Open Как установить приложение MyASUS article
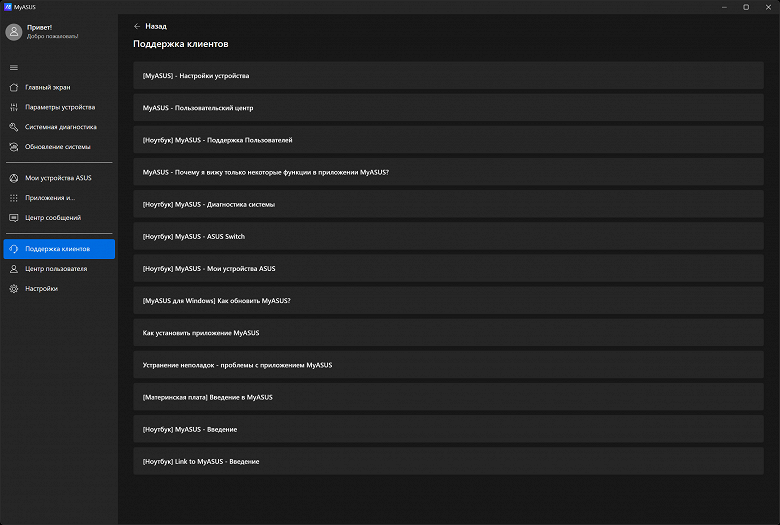The width and height of the screenshot is (780, 525). pyautogui.click(x=448, y=332)
